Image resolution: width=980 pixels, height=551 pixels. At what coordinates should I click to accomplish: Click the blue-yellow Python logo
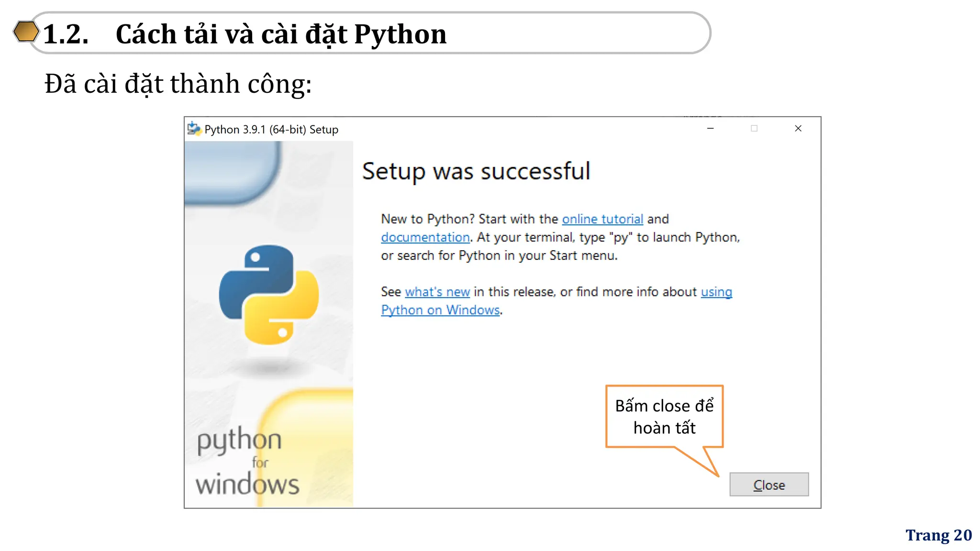pyautogui.click(x=268, y=295)
